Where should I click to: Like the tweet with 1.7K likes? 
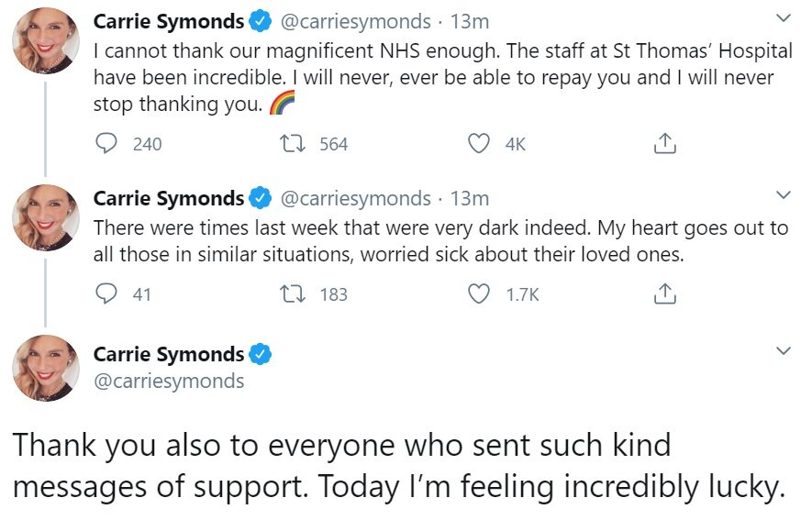tap(478, 293)
